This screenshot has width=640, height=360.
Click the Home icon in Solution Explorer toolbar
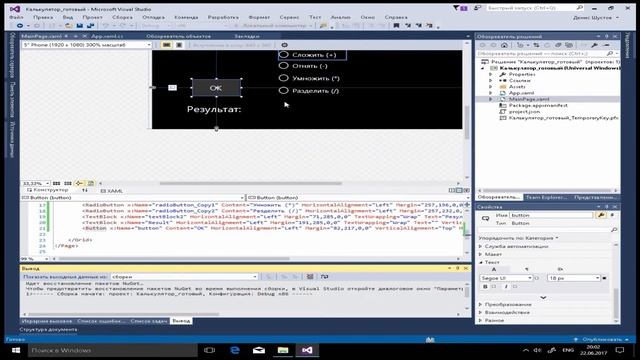(504, 45)
